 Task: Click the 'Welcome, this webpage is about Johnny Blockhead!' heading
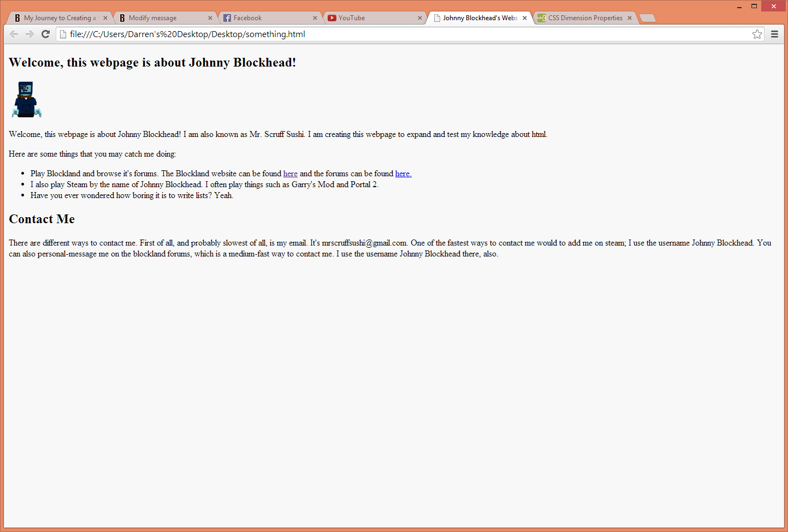point(152,62)
